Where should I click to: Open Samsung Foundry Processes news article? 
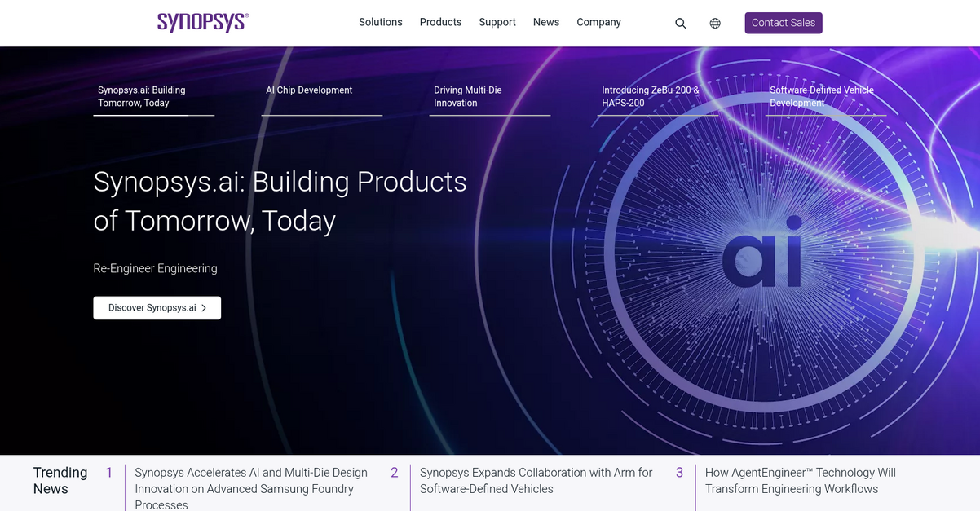(x=253, y=488)
